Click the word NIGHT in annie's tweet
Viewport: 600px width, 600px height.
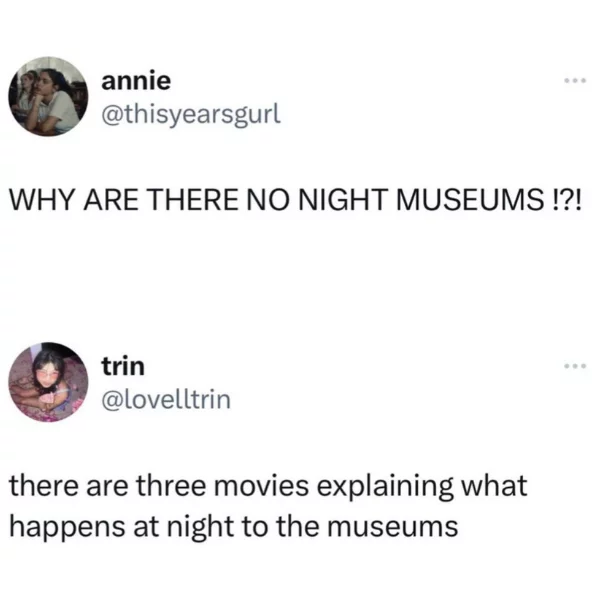pyautogui.click(x=344, y=200)
